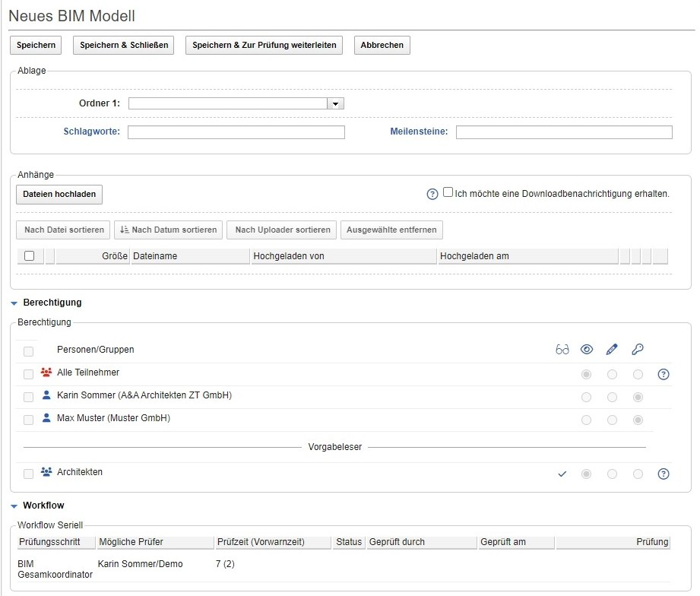Enable the Downloadbenachrichtigung checkbox
700x596 pixels.
pyautogui.click(x=448, y=192)
